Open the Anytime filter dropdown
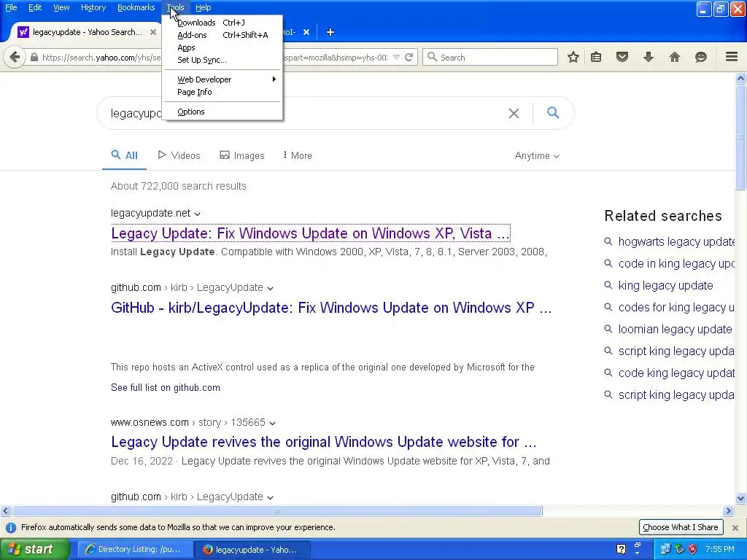The height and width of the screenshot is (560, 747). tap(537, 156)
